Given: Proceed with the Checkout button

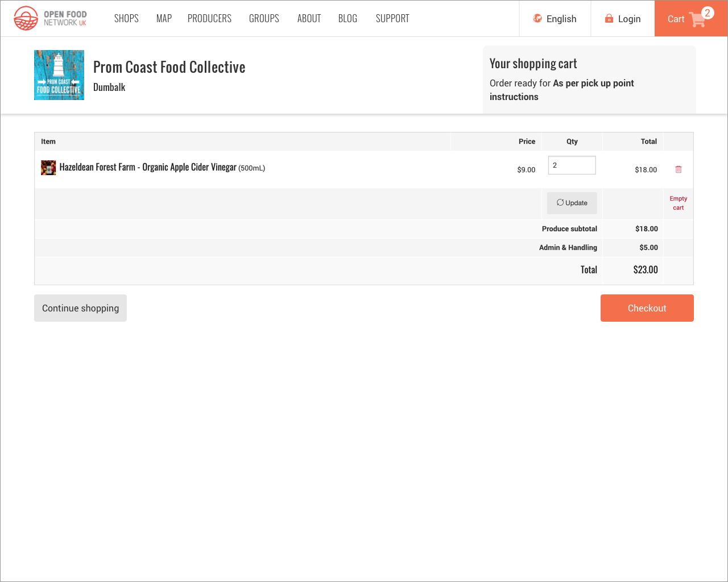Looking at the screenshot, I should (x=647, y=308).
